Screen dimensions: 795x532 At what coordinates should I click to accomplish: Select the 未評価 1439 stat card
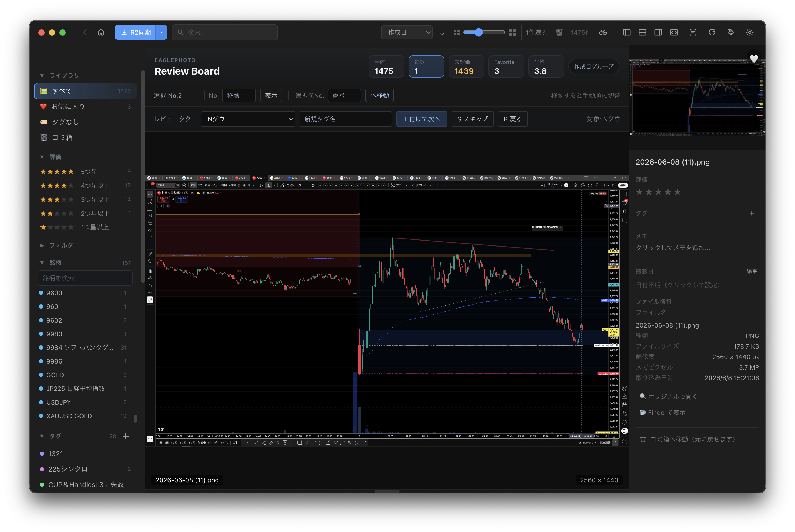click(466, 66)
